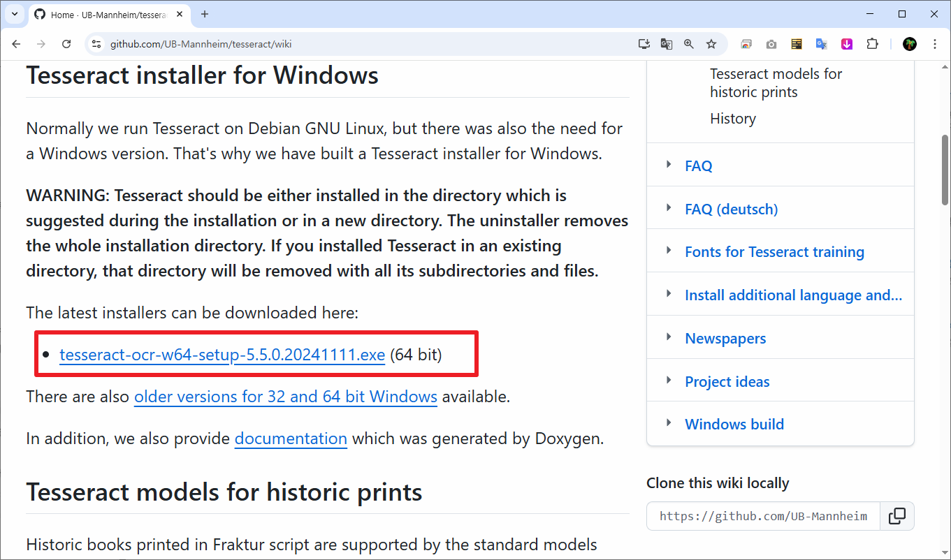Open the palm tree profile avatar

[x=909, y=44]
